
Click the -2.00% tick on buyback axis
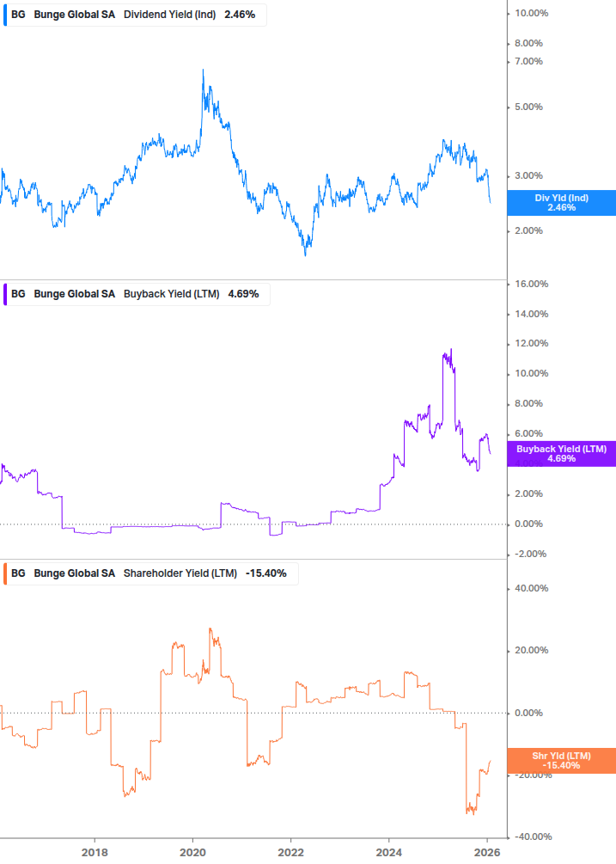pos(530,555)
